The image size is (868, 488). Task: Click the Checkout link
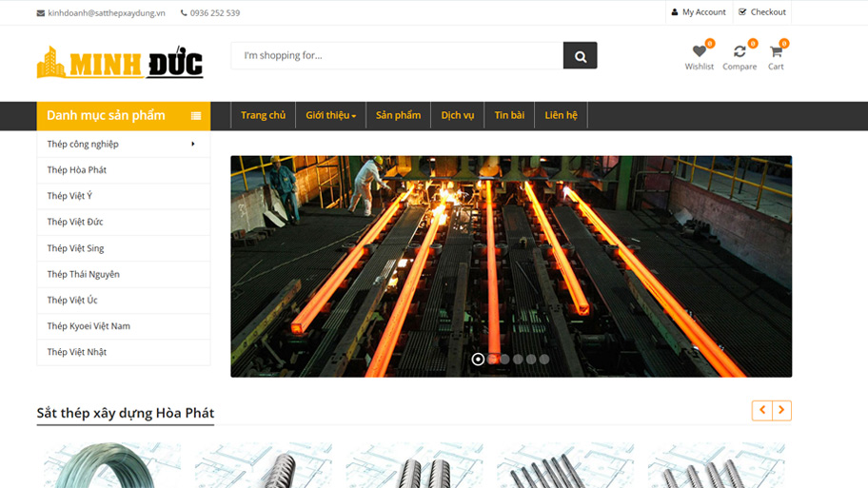click(x=768, y=12)
